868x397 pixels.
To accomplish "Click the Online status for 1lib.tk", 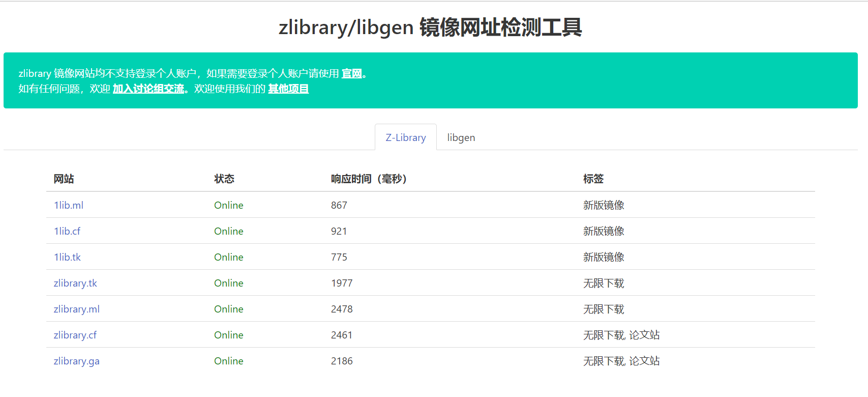I will (x=229, y=257).
